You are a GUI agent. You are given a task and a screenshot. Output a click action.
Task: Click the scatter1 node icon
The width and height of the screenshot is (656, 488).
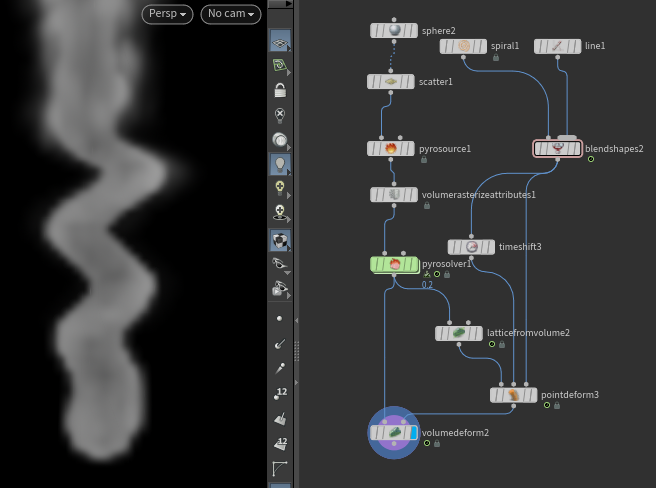pos(391,82)
